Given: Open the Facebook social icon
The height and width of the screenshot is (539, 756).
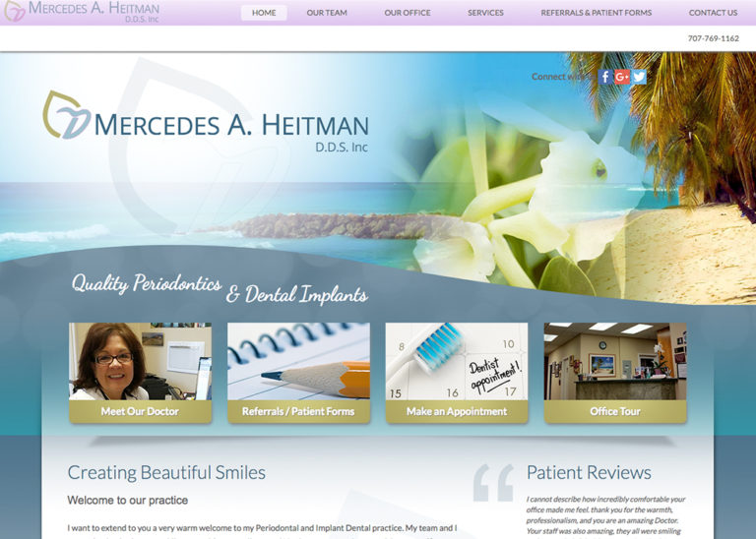Looking at the screenshot, I should tap(605, 77).
